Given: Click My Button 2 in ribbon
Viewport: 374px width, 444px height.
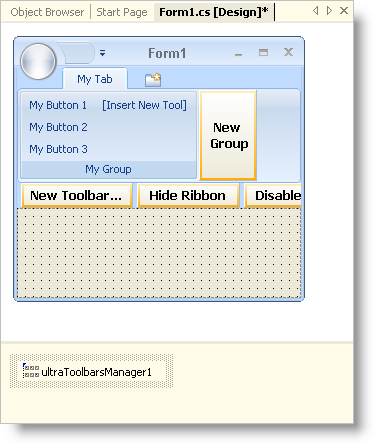Looking at the screenshot, I should point(58,127).
